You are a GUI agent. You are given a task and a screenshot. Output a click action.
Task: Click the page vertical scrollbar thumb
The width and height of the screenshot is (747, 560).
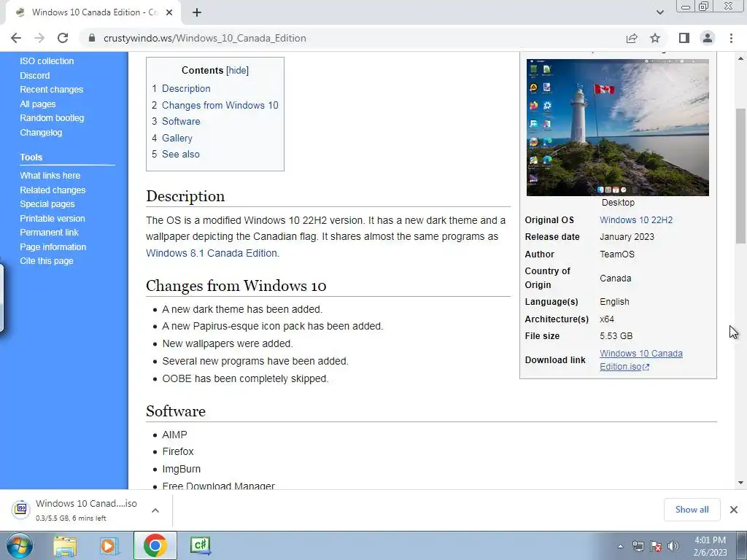[741, 176]
